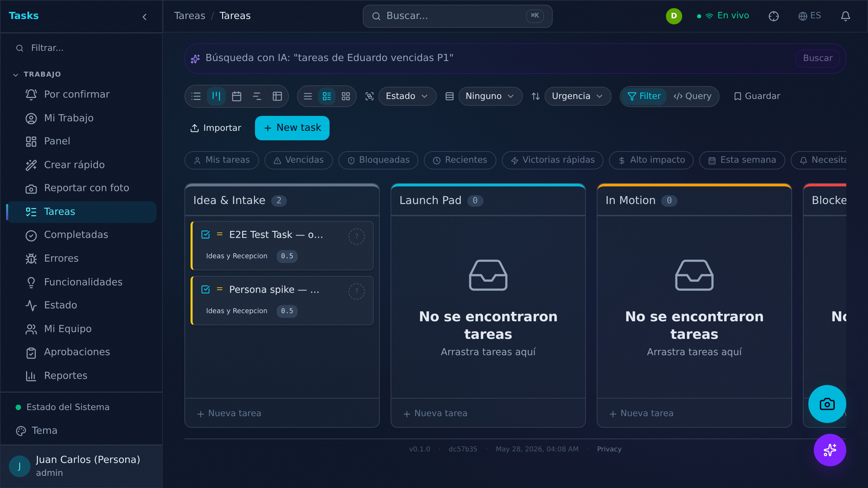Screen dimensions: 868x488
Task: Toggle Alto impacto filter
Action: [x=651, y=160]
